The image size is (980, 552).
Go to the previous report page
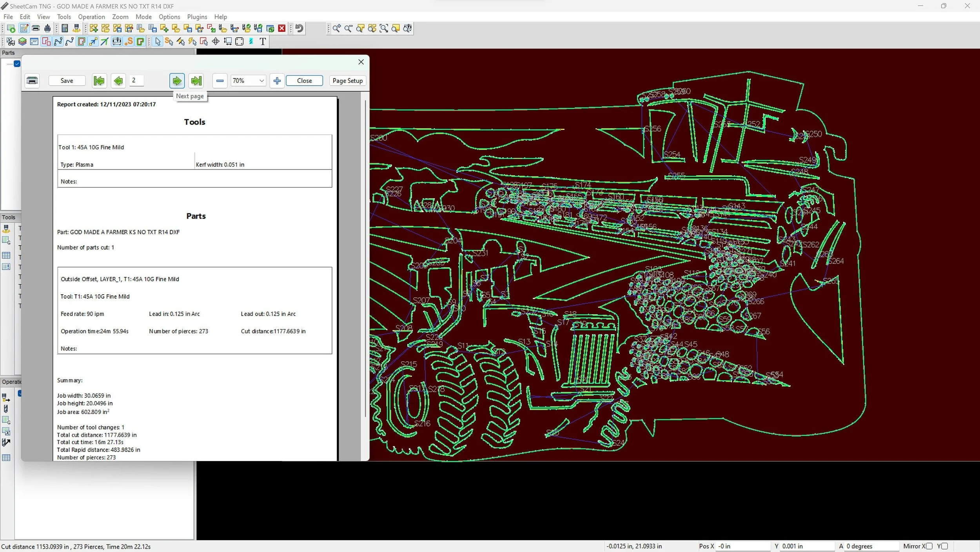pyautogui.click(x=118, y=81)
